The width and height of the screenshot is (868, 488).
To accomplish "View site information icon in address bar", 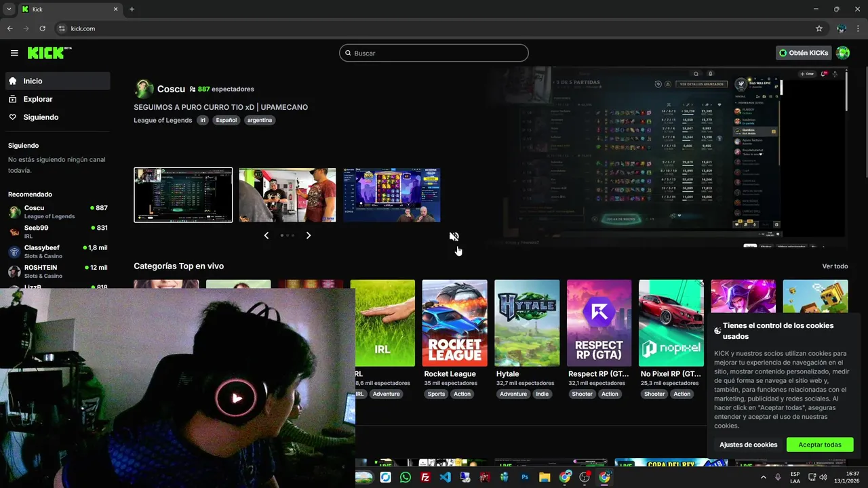I will (61, 28).
